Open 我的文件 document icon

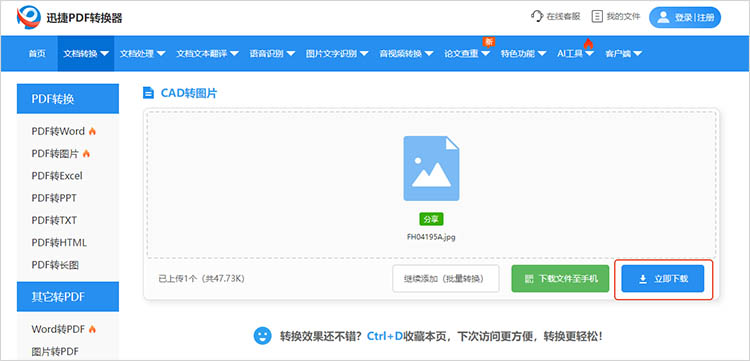point(597,17)
